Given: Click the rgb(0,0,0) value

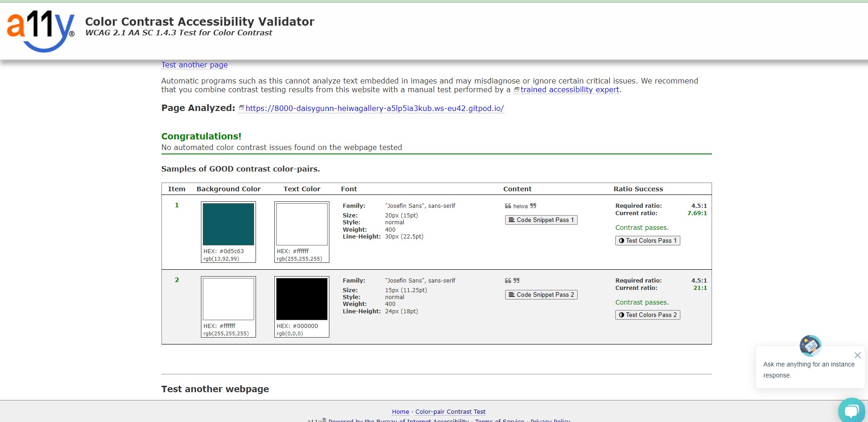Looking at the screenshot, I should [290, 334].
